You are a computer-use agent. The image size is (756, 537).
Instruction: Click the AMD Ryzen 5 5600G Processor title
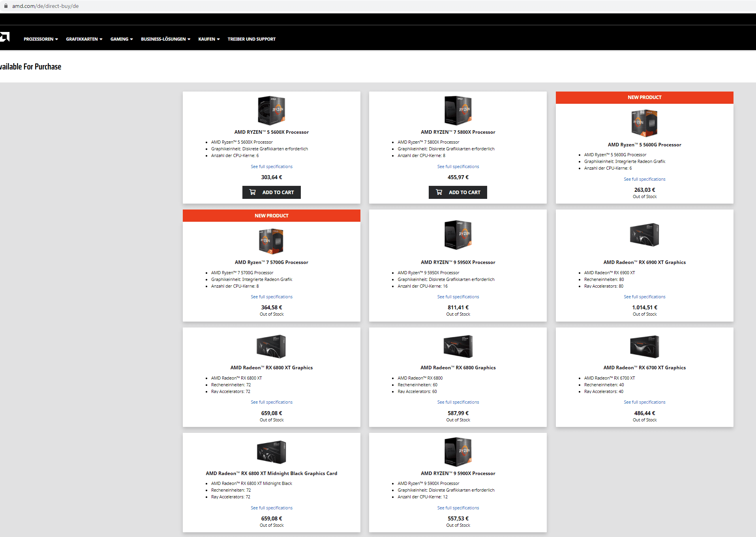coord(645,145)
